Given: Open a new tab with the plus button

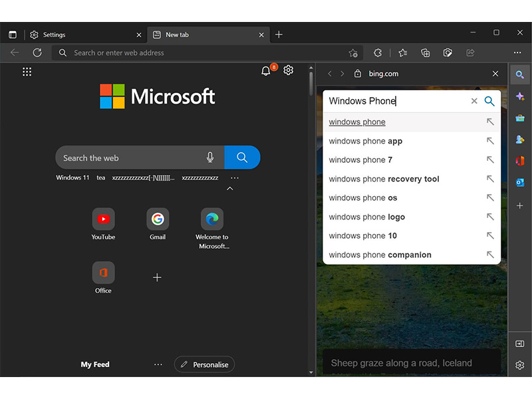Looking at the screenshot, I should [x=279, y=35].
